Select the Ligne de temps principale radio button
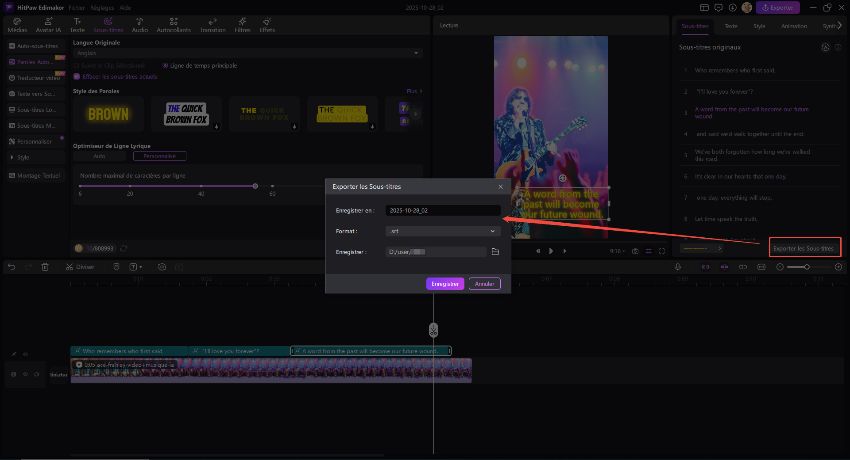Viewport: 850px width, 460px height. pyautogui.click(x=166, y=65)
